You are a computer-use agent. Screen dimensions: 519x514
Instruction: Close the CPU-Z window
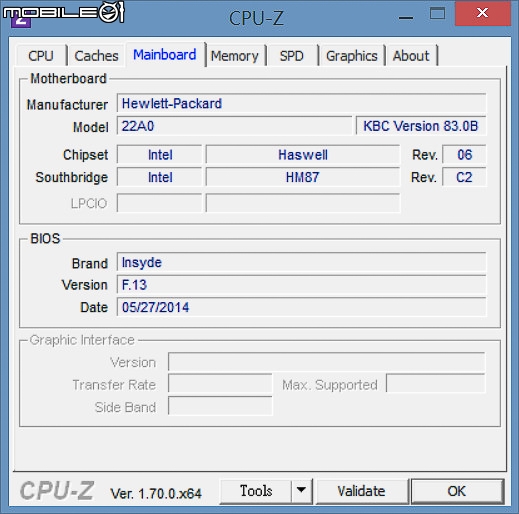[x=482, y=13]
